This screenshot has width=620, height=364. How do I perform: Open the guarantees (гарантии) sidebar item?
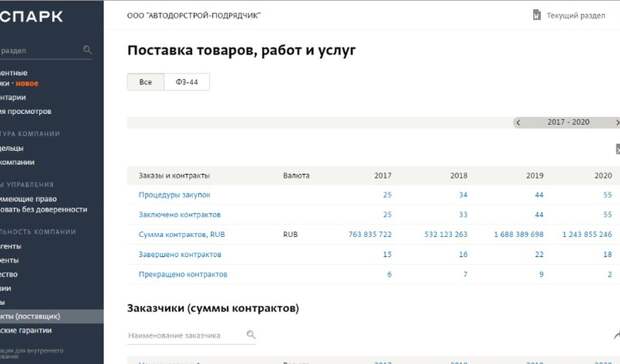(26, 330)
